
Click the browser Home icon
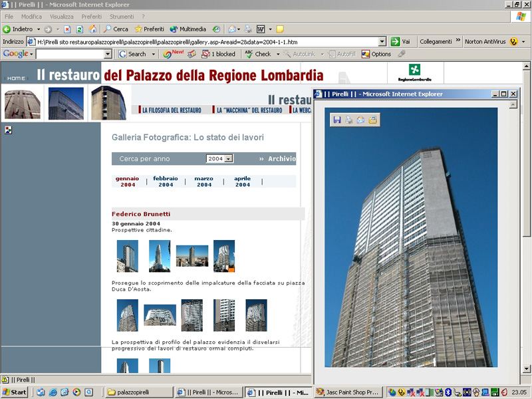tap(92, 29)
